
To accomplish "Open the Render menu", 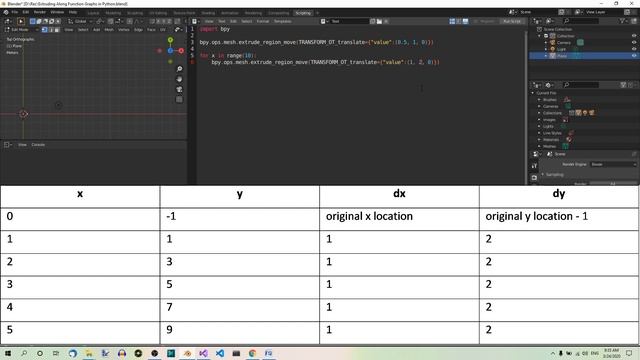I will (40, 12).
